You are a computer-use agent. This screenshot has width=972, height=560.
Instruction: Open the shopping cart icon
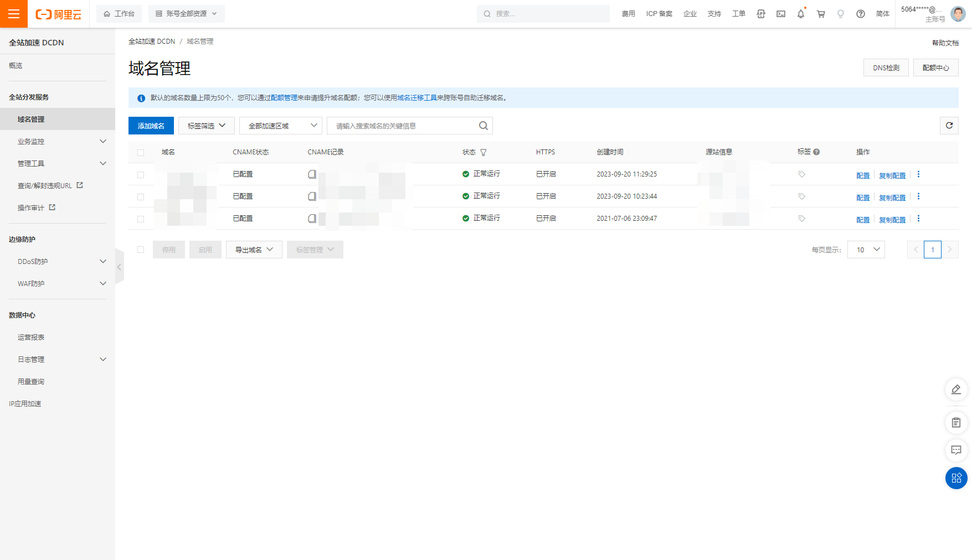click(820, 14)
